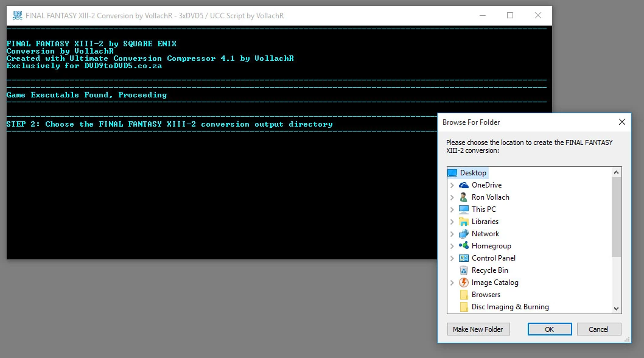Expand the Libraries tree node

[452, 222]
